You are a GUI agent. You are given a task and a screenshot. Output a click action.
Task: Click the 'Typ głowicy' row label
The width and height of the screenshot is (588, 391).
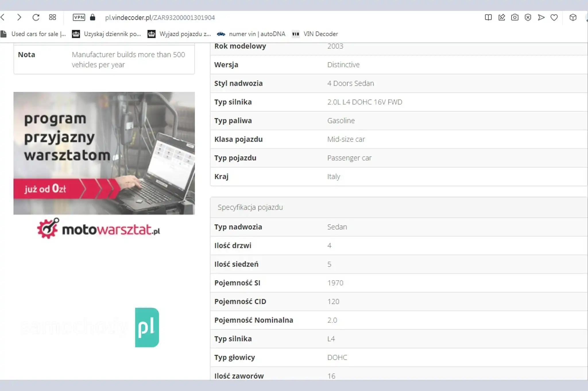(x=235, y=357)
